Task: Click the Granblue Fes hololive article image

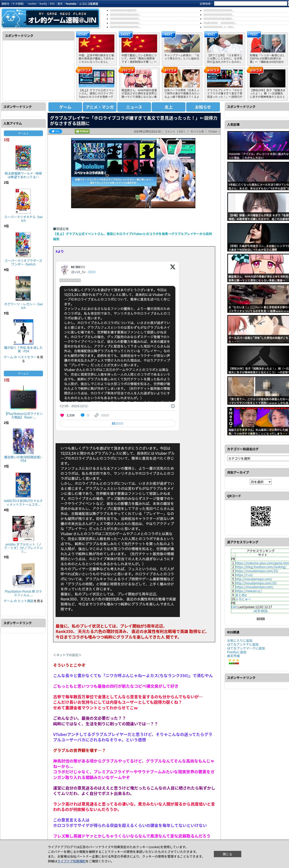Action: coord(133,173)
